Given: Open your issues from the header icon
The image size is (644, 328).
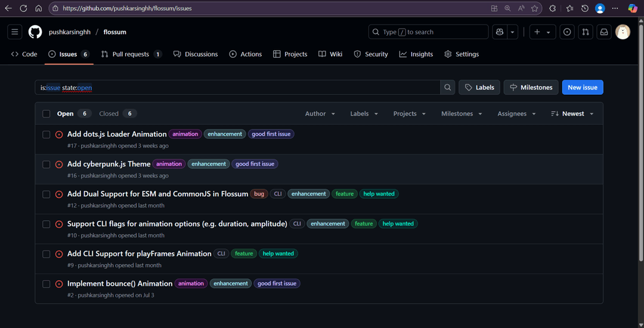Looking at the screenshot, I should [567, 32].
